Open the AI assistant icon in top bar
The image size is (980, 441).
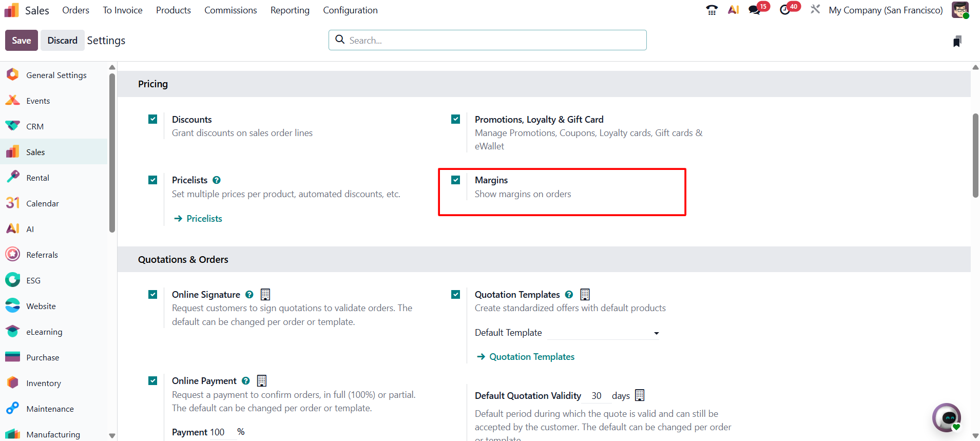pos(733,10)
